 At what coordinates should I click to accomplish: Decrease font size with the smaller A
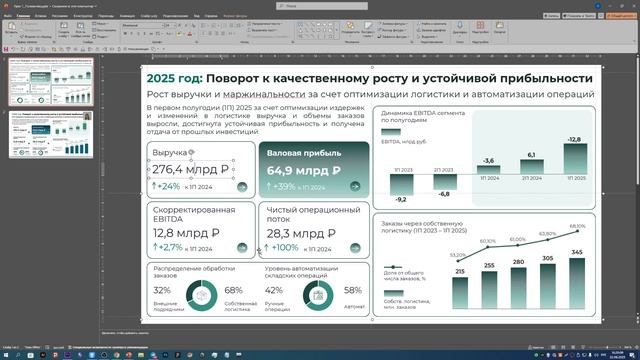point(186,25)
